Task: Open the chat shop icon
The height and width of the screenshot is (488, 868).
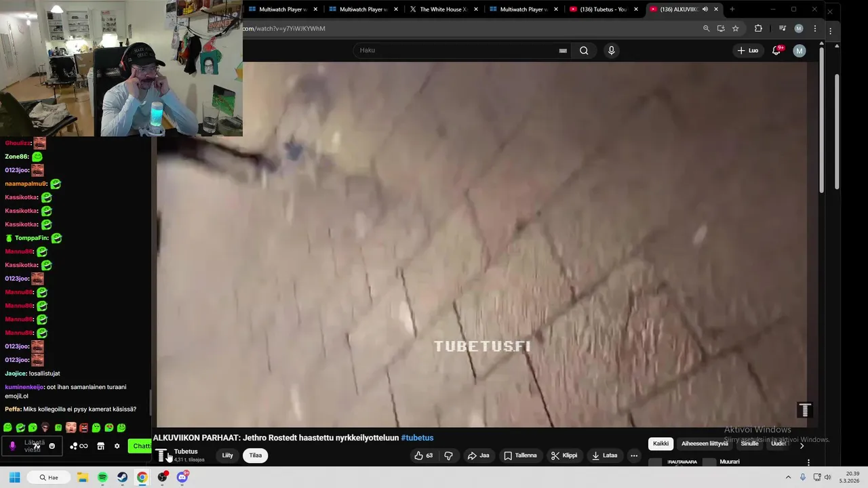Action: 100,446
